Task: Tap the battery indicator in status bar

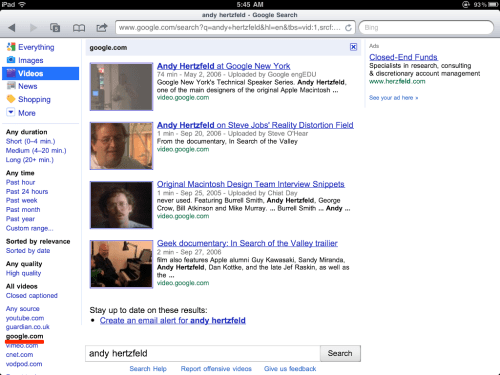Action: 493,5
